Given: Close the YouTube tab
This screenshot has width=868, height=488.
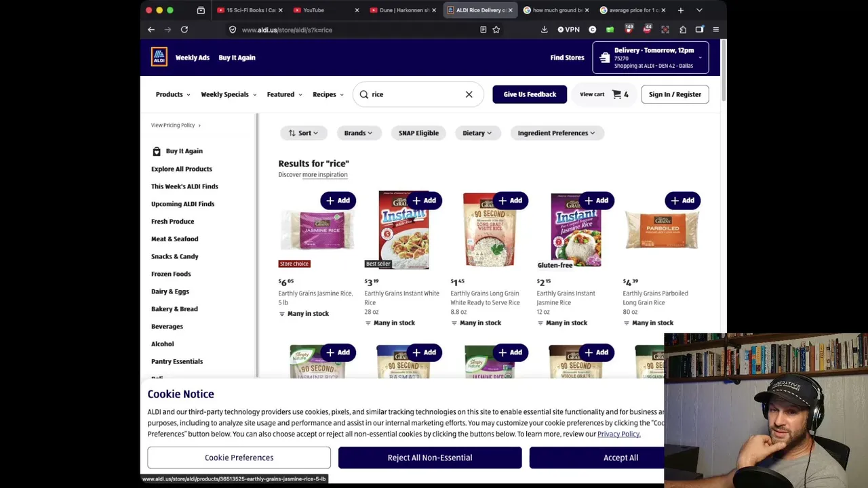Looking at the screenshot, I should [357, 10].
